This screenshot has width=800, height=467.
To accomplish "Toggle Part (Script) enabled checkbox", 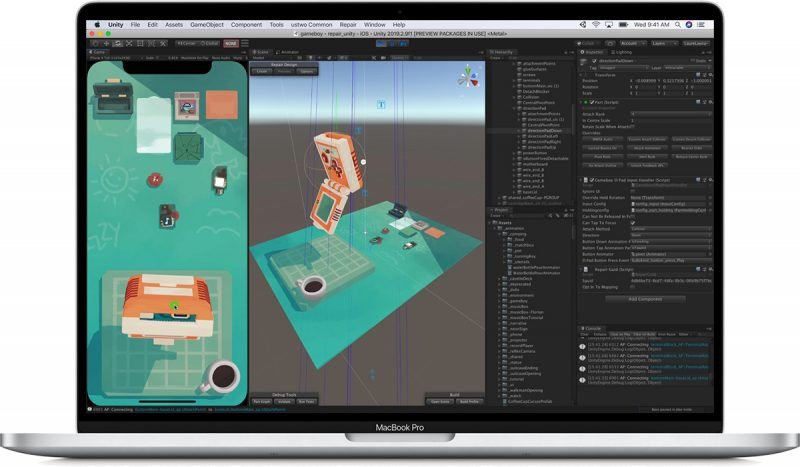I will click(591, 102).
